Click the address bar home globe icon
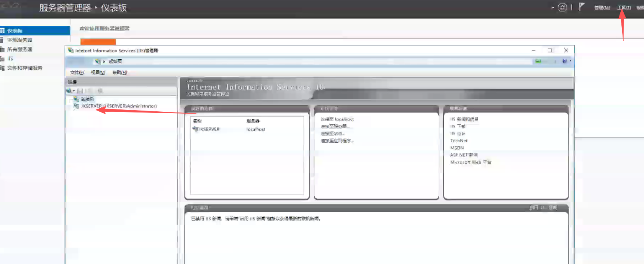Viewport: 644px width, 264px height. 98,61
